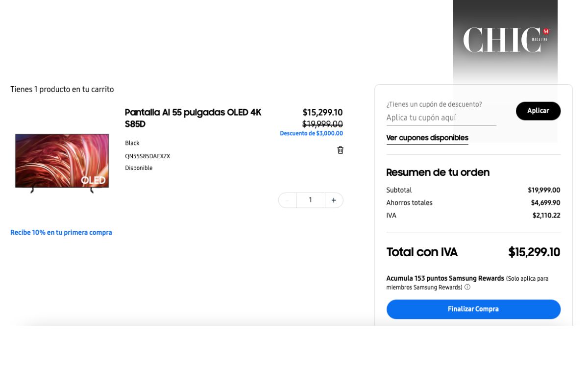Image resolution: width=588 pixels, height=366 pixels.
Task: Select the model code QN55S85DAEXZX
Action: click(147, 156)
